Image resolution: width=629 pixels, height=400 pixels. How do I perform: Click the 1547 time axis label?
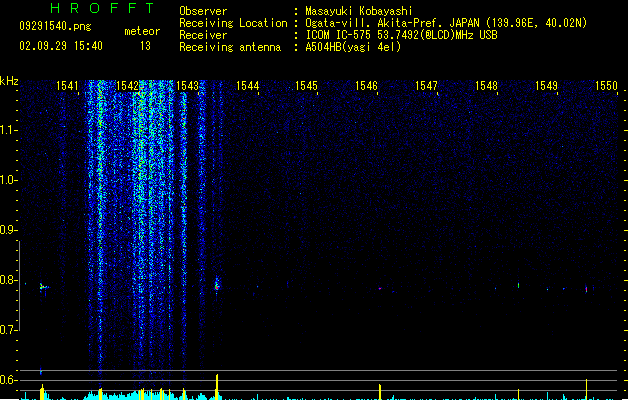[x=426, y=86]
